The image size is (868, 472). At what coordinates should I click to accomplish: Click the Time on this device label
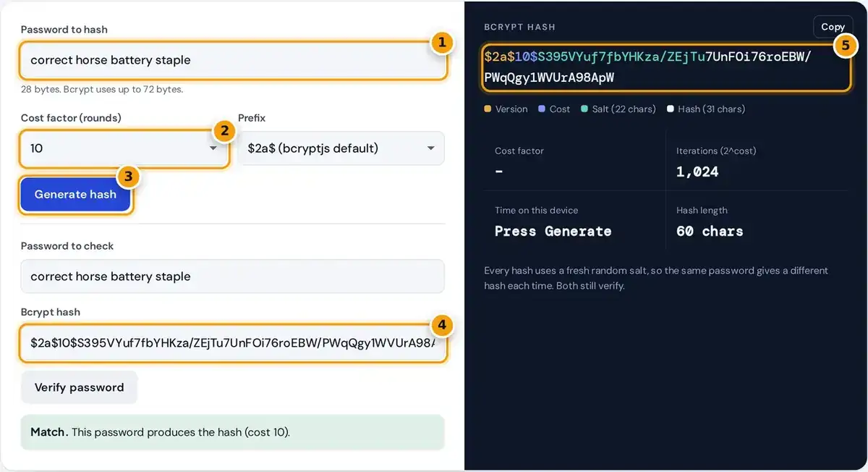tap(537, 210)
